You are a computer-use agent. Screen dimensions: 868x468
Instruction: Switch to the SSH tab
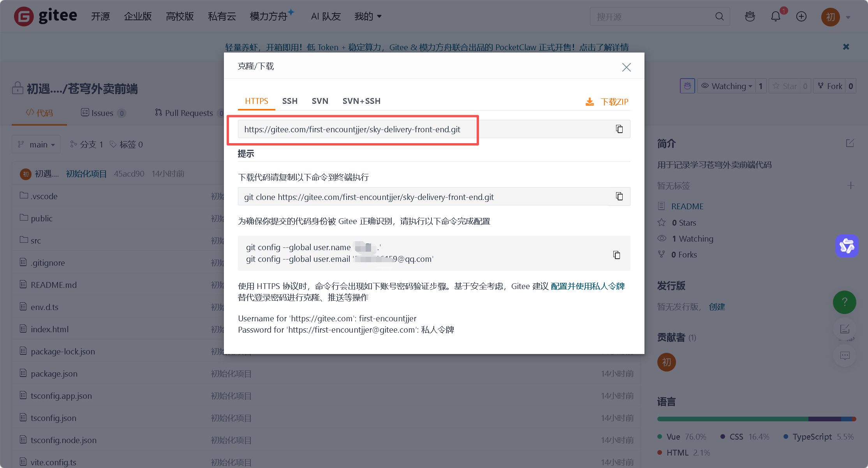290,101
